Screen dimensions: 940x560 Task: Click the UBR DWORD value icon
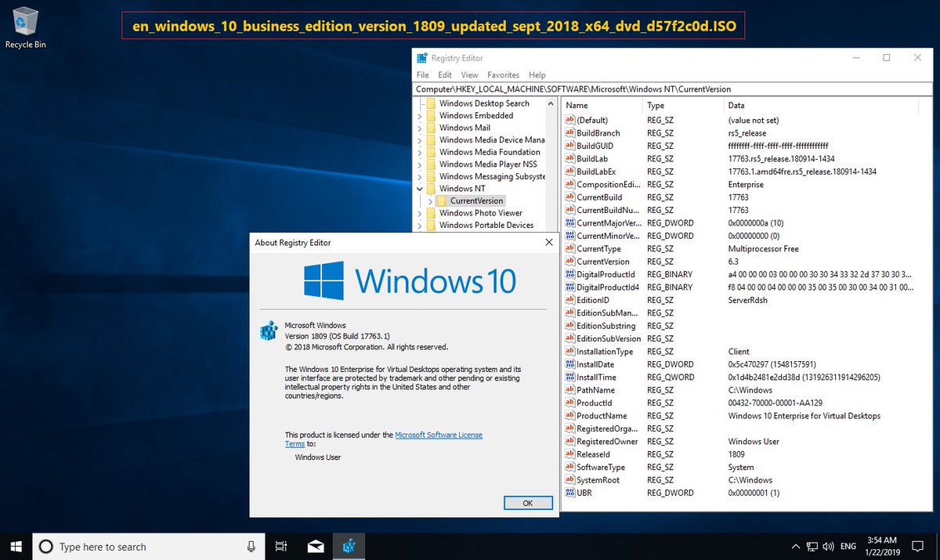click(x=569, y=493)
